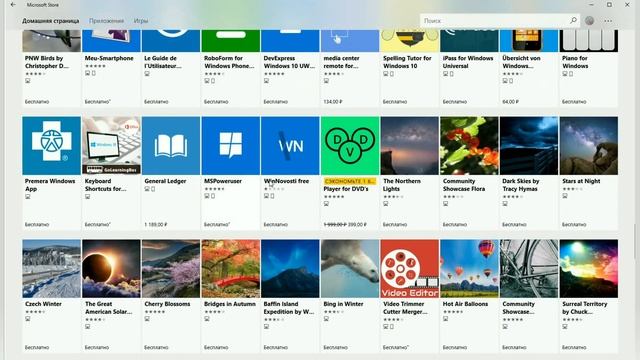Viewport: 640px width, 360px height.
Task: Open the Video Editor red icon
Action: point(410,269)
